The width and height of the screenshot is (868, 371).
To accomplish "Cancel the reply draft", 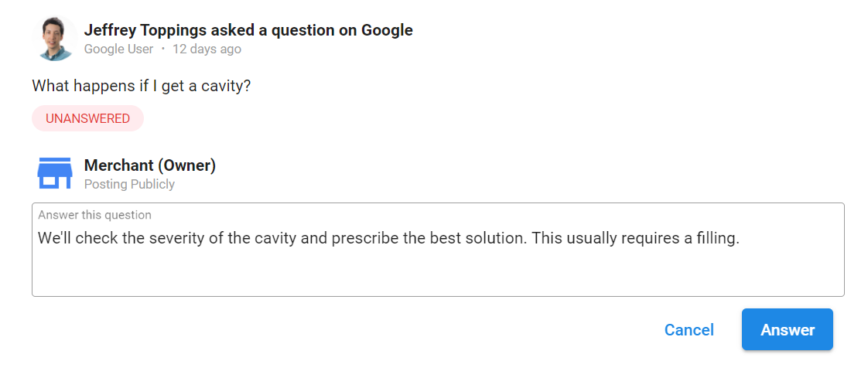I will [689, 330].
